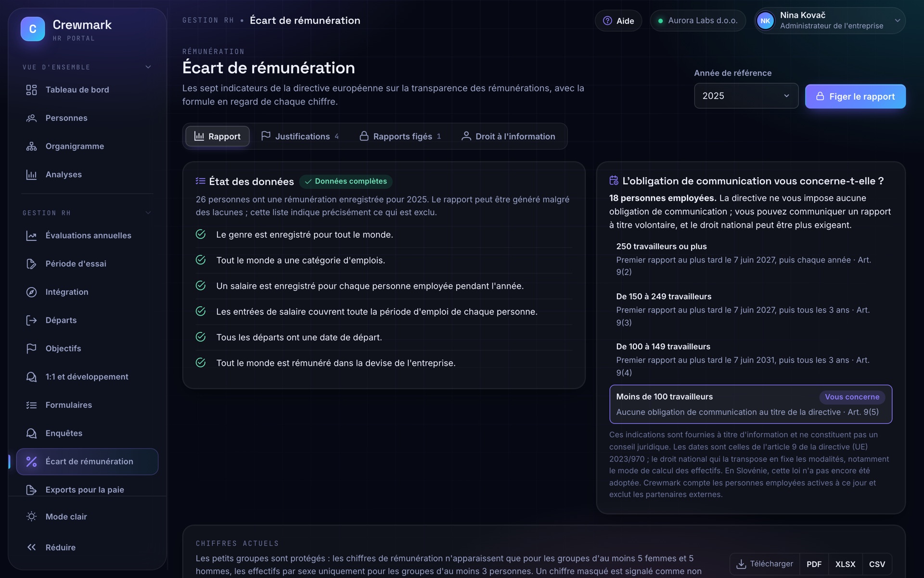
Task: Click the Gestion RH breadcrumb
Action: click(208, 20)
